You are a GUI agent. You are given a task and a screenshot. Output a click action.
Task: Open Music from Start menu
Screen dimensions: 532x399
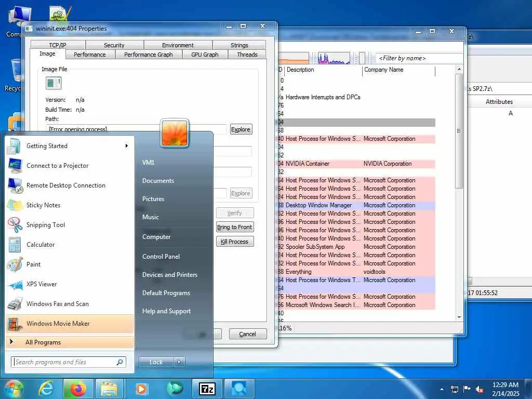coord(150,217)
